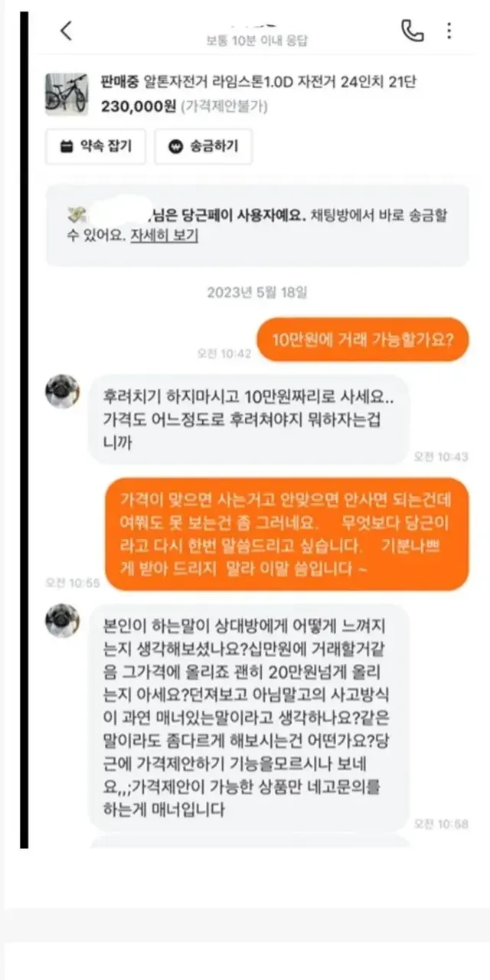Open the bicycle product thumbnail

click(66, 95)
